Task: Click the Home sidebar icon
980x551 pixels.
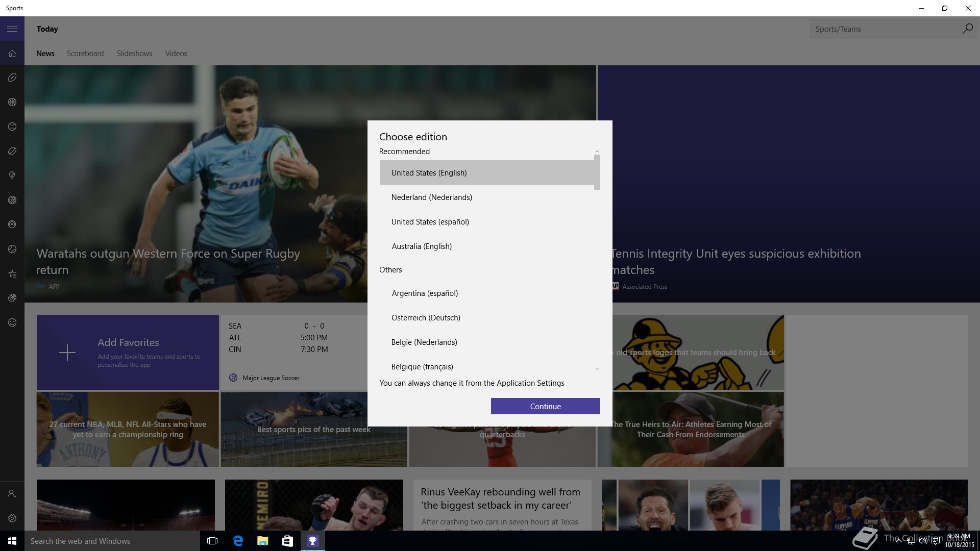Action: click(12, 54)
